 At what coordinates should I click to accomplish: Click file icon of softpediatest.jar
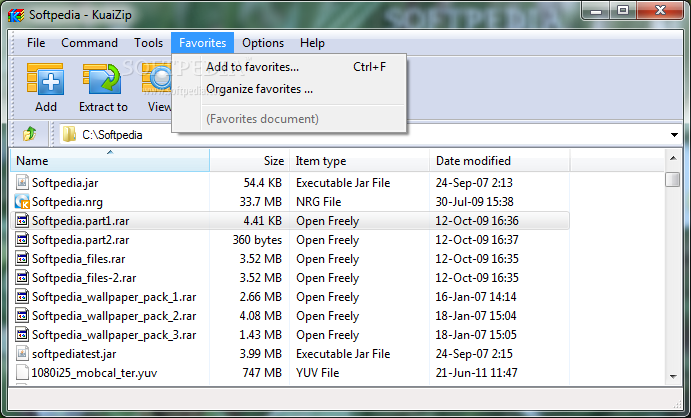pyautogui.click(x=22, y=353)
